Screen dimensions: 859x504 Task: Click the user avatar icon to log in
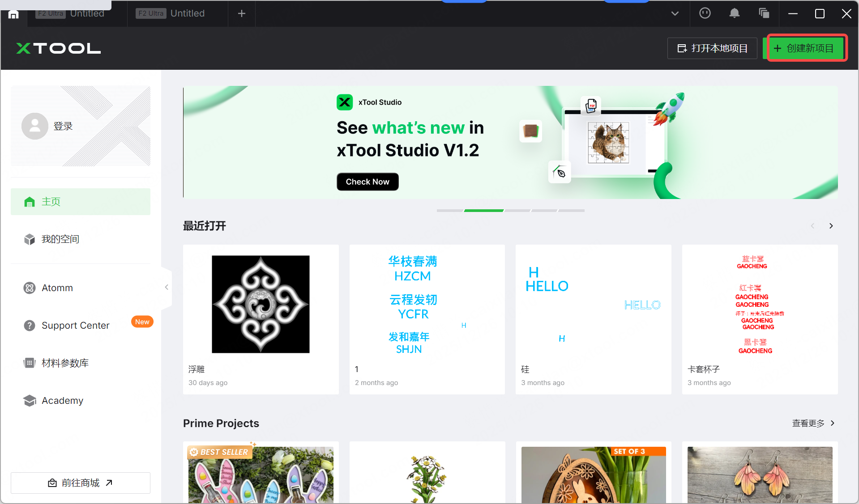(x=34, y=126)
